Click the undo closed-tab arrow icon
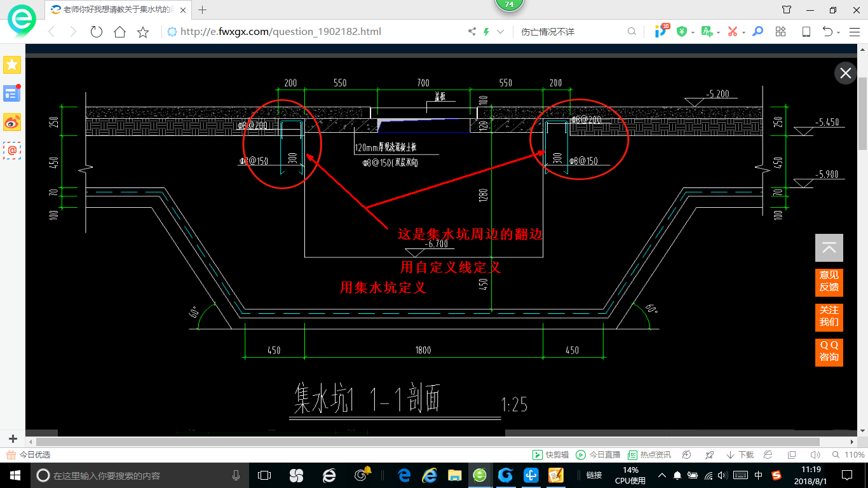This screenshot has height=488, width=868. [x=828, y=32]
